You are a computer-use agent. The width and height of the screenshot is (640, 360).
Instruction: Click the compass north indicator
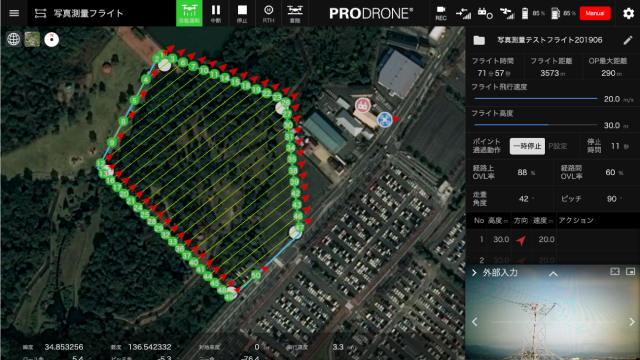51,39
